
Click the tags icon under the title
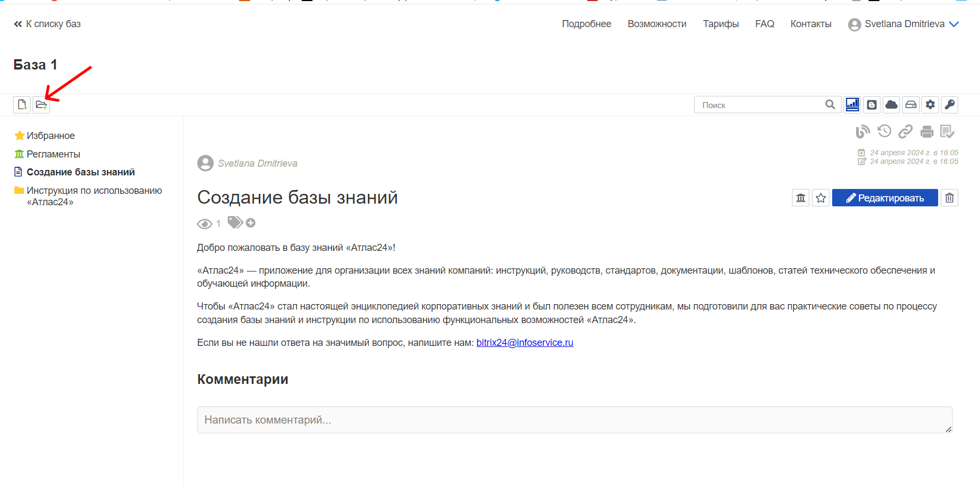[x=235, y=222]
